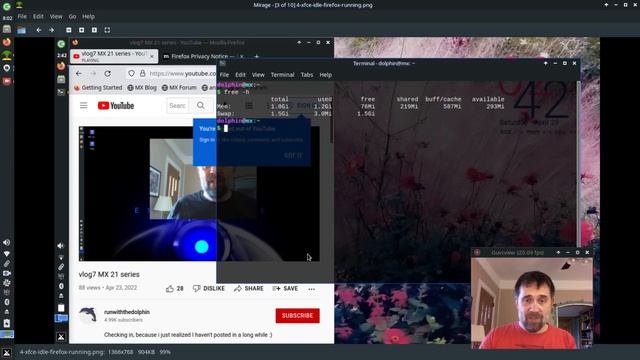Click the YouTube logo

(x=116, y=106)
